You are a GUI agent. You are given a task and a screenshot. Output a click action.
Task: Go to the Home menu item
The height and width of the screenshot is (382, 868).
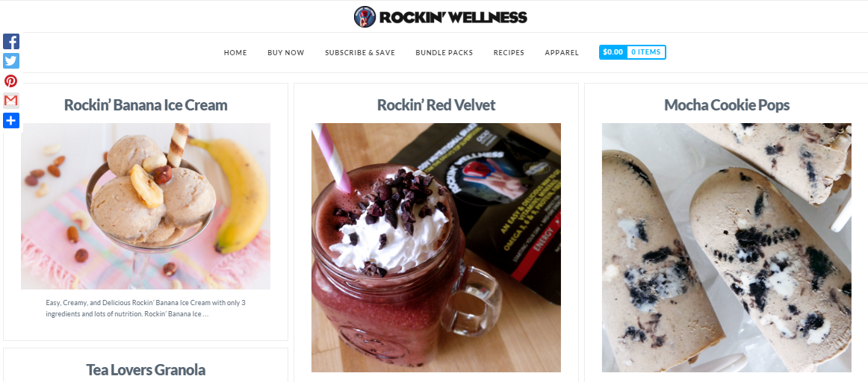[x=235, y=52]
